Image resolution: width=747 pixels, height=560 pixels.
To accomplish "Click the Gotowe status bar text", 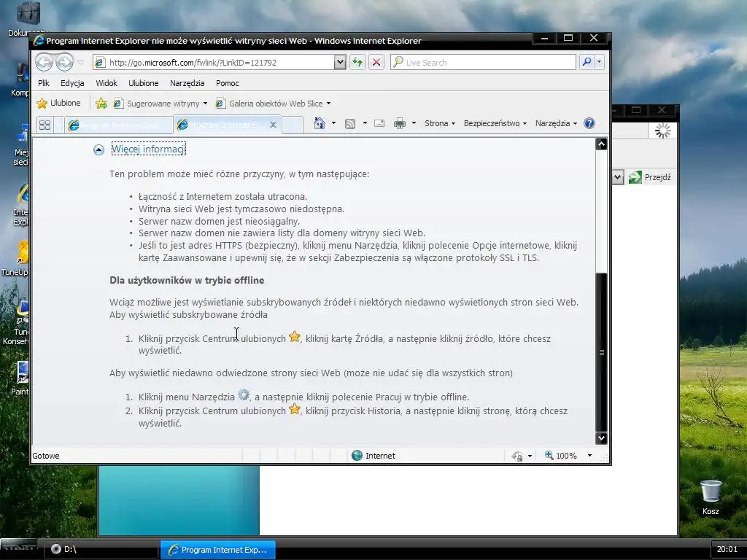I will (x=46, y=456).
